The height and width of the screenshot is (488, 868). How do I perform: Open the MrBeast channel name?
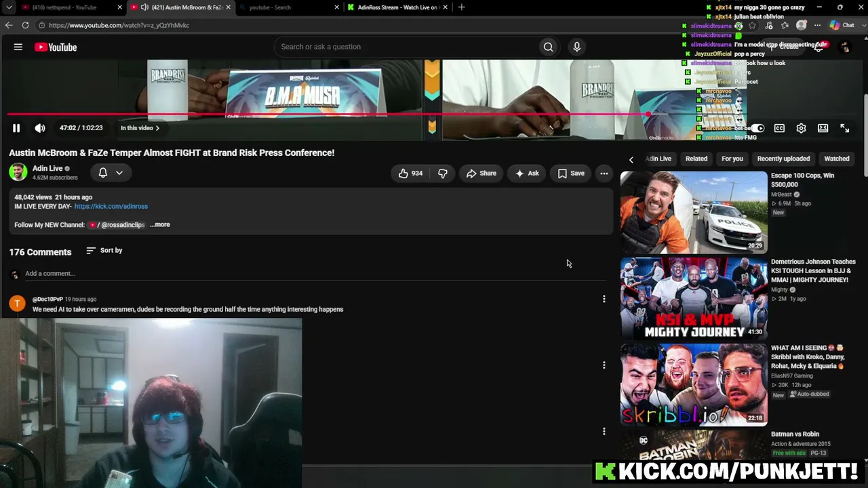click(782, 194)
